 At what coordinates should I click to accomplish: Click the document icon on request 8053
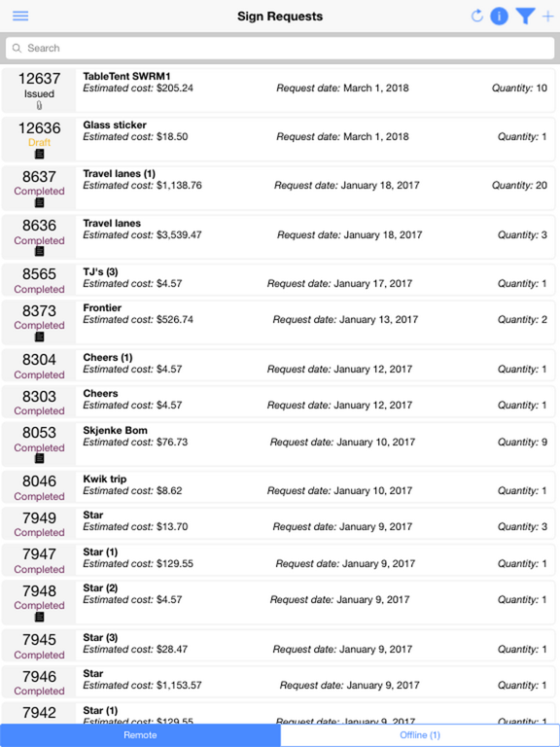point(40,459)
